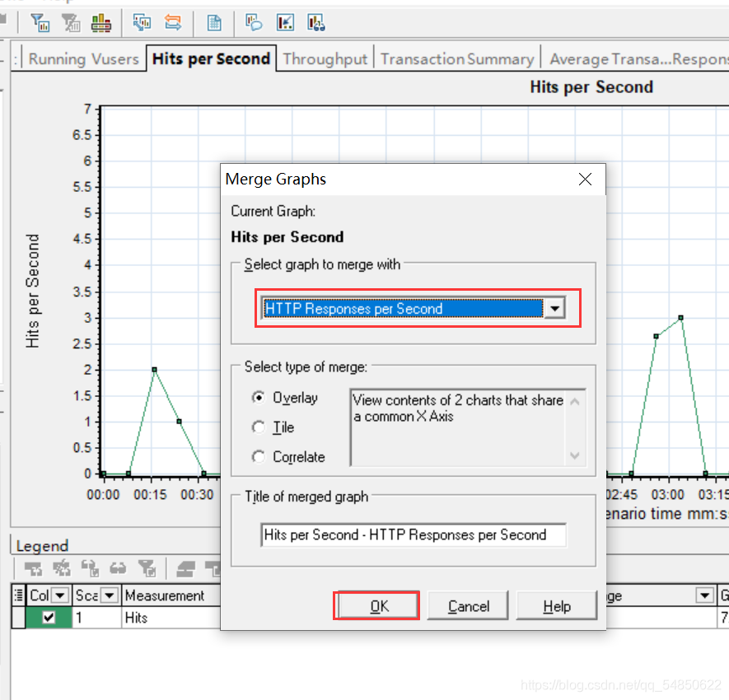729x700 pixels.
Task: Open the Average Transaction Response tab
Action: click(x=636, y=59)
